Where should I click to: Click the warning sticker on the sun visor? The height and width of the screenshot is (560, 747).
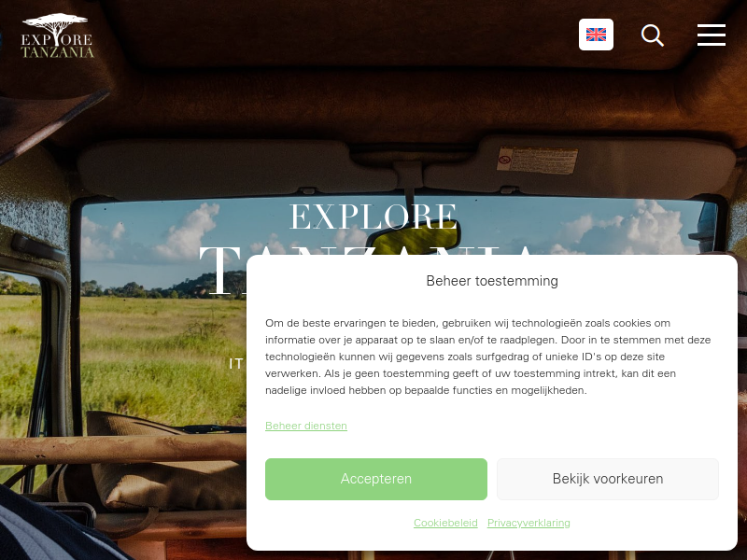tap(537, 160)
